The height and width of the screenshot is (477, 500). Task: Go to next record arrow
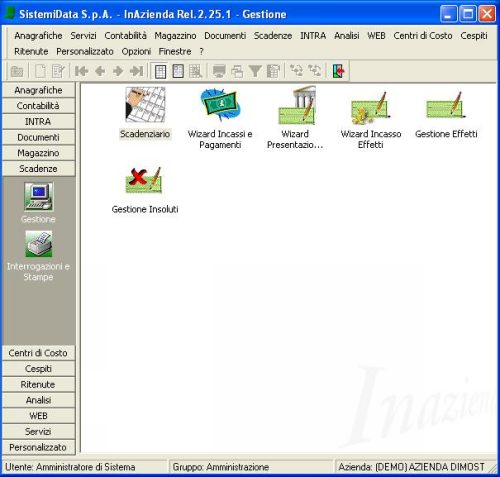point(118,71)
